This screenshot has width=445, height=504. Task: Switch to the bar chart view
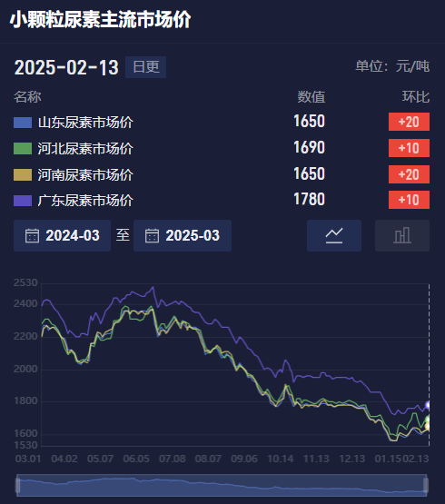[402, 235]
